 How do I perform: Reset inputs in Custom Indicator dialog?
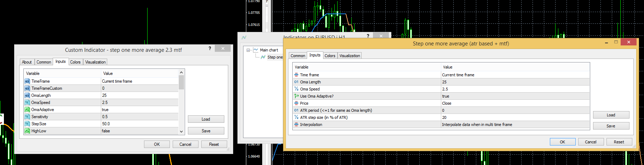pos(214,144)
